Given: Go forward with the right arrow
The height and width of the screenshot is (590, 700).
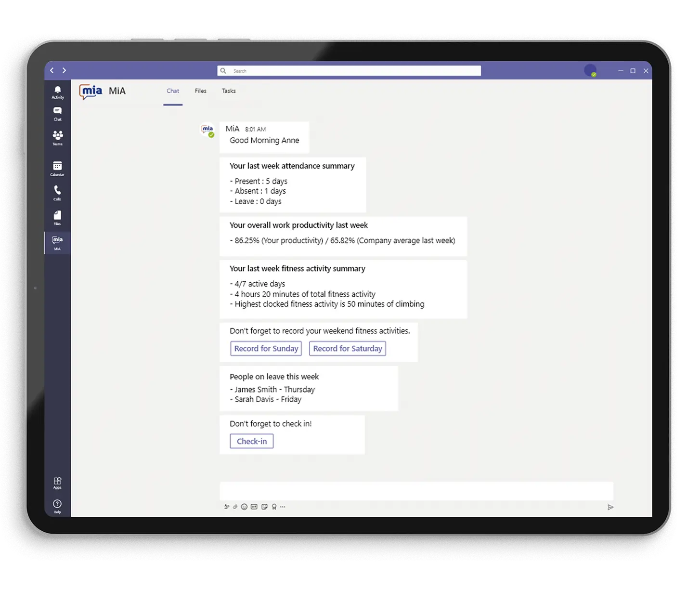Looking at the screenshot, I should tap(64, 70).
